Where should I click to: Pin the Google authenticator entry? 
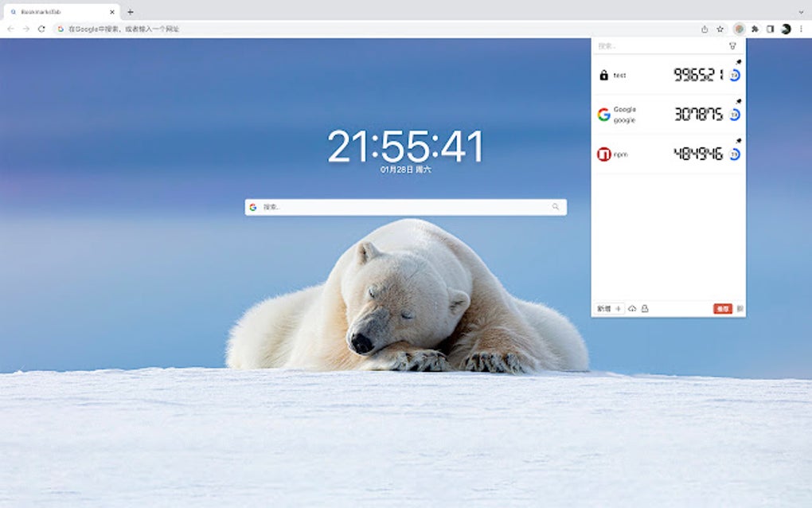pos(738,101)
